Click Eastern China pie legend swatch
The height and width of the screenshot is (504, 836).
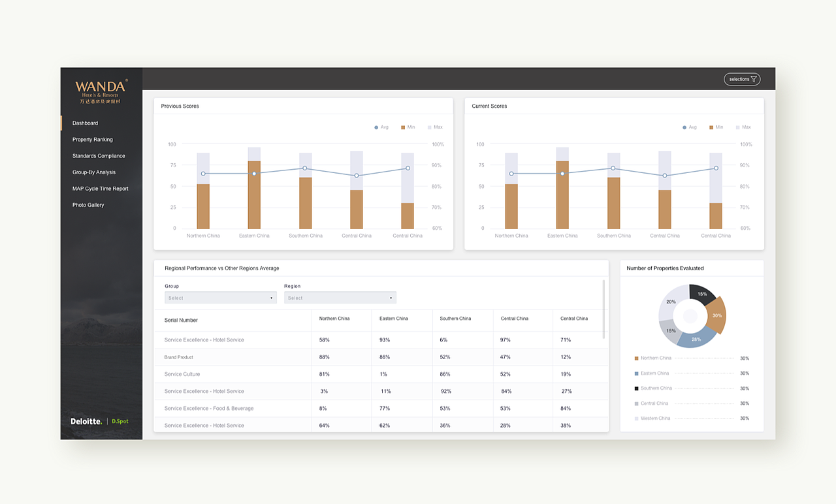[x=636, y=373]
